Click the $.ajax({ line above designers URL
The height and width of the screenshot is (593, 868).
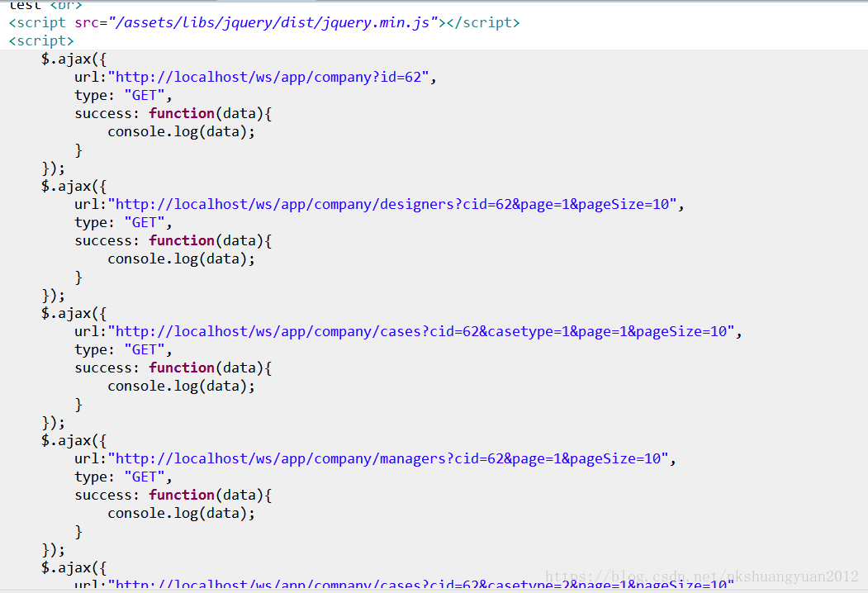click(x=74, y=187)
